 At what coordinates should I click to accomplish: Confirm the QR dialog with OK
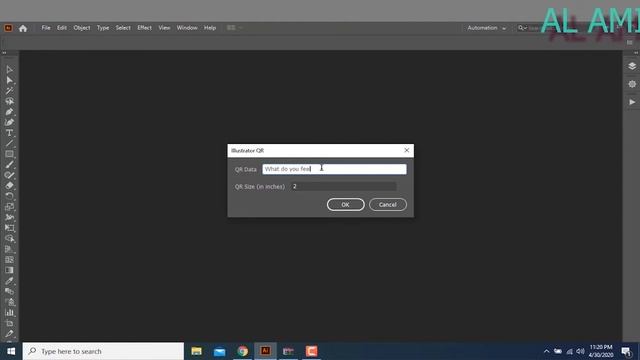345,204
